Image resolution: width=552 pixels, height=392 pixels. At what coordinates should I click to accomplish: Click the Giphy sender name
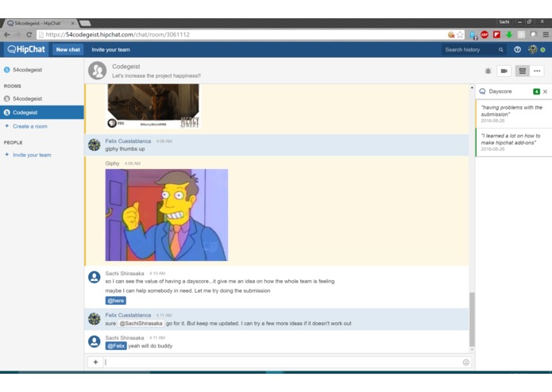click(x=112, y=163)
